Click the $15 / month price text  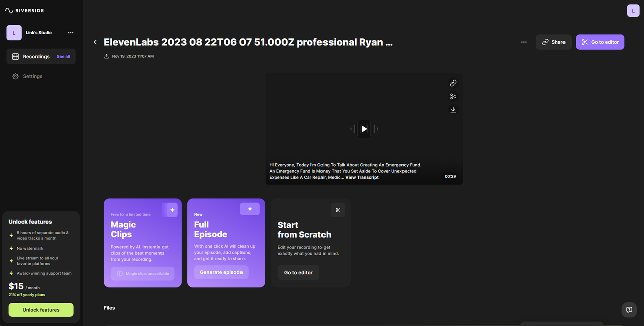pos(24,287)
